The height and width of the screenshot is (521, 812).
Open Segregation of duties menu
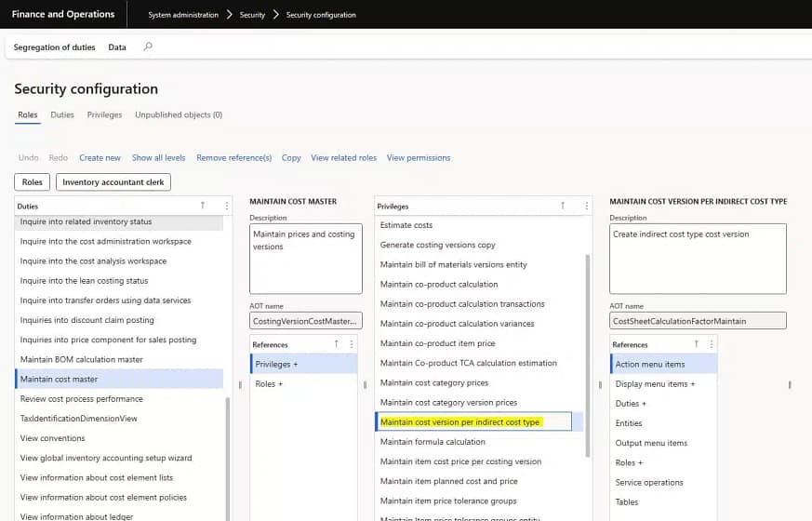click(x=54, y=47)
